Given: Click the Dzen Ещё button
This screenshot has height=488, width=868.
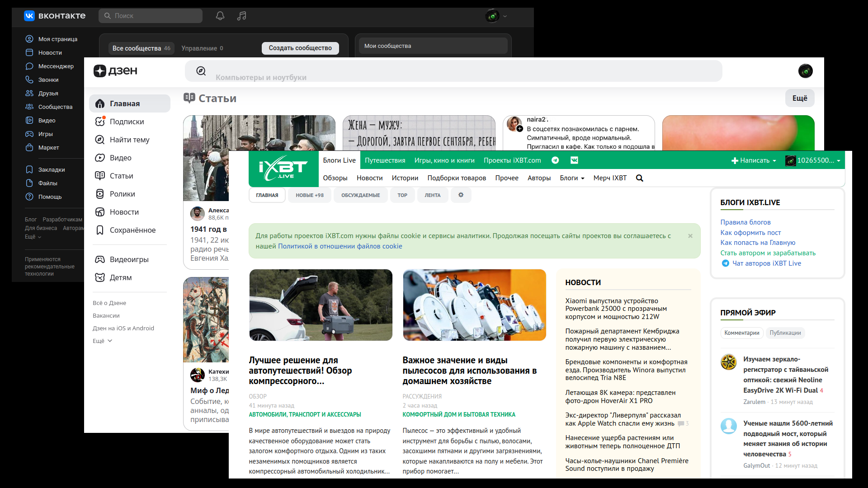Looking at the screenshot, I should (800, 98).
